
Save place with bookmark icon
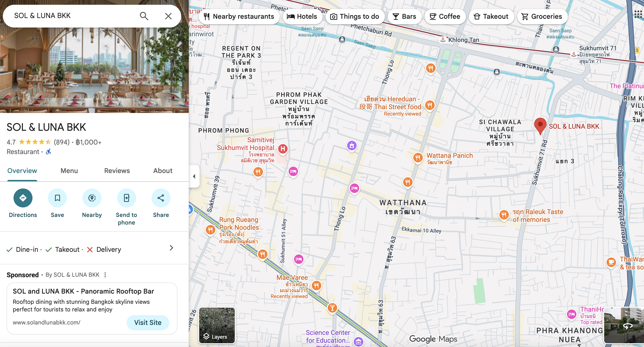(x=57, y=198)
